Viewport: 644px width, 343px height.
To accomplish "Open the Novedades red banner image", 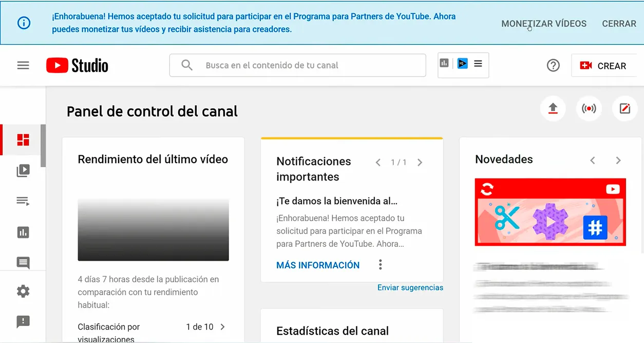I will point(551,212).
